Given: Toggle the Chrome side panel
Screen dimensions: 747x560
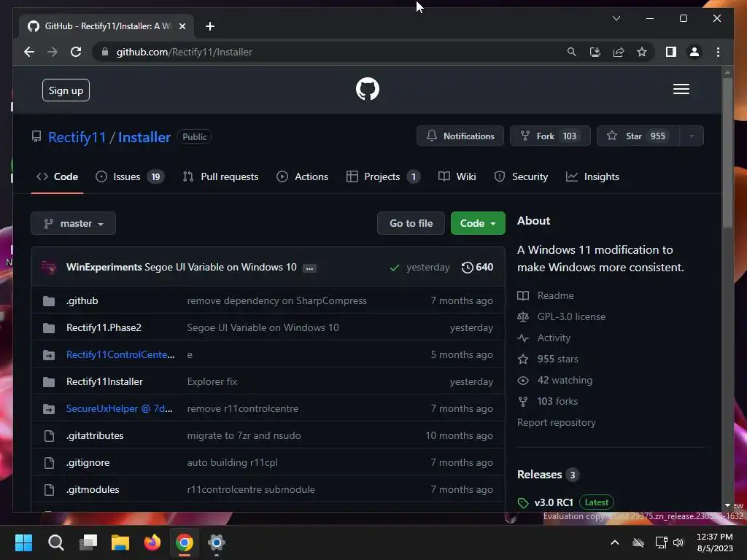Looking at the screenshot, I should coord(671,52).
